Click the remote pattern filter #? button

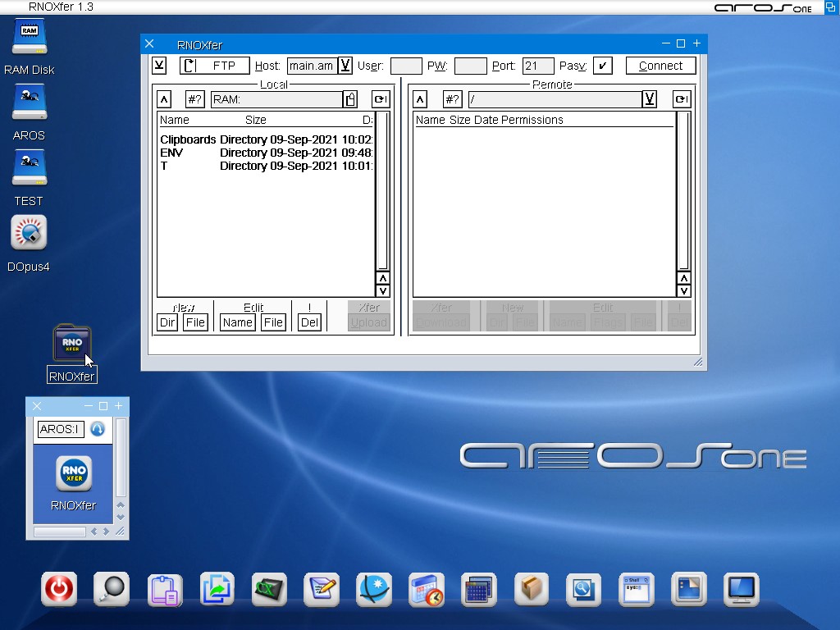pos(452,99)
